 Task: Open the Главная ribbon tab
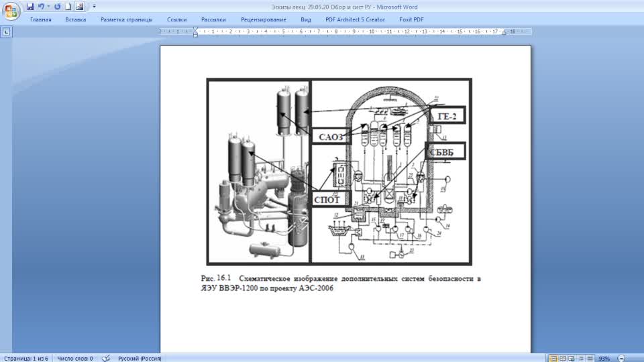pos(41,19)
